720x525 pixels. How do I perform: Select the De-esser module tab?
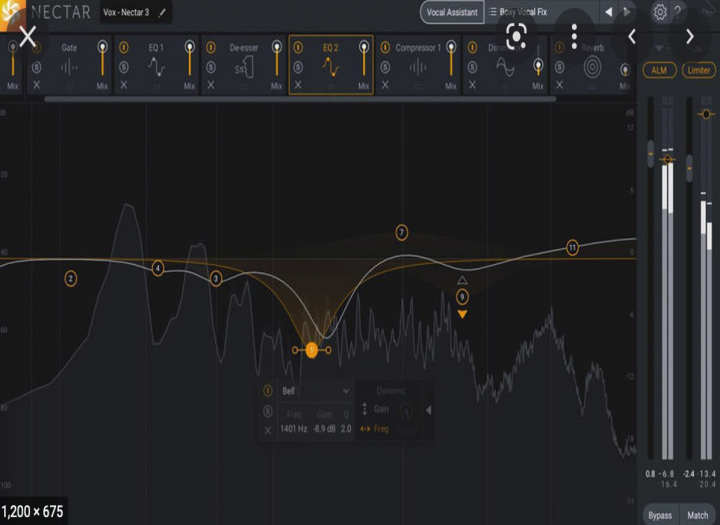click(x=243, y=64)
